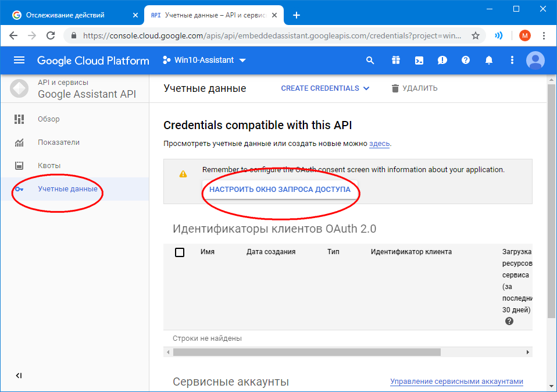Open Квоты in the sidebar
The height and width of the screenshot is (392, 557).
tap(49, 166)
